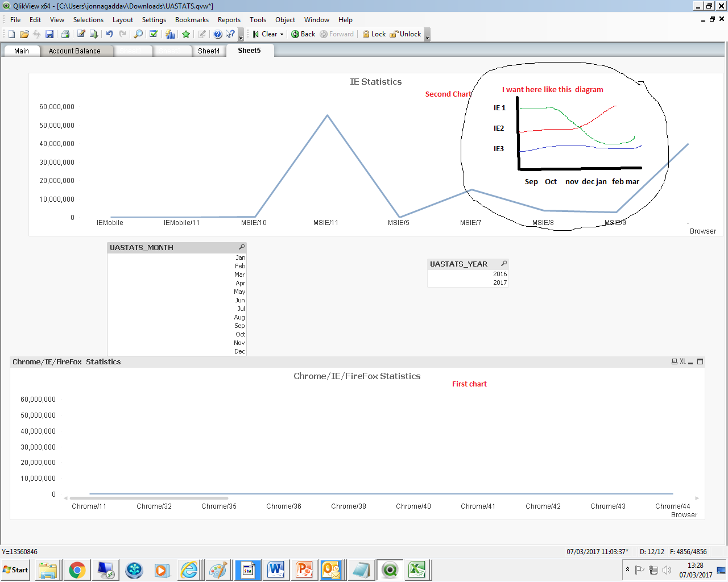Expand the design toolbar overflow options

coord(241,35)
